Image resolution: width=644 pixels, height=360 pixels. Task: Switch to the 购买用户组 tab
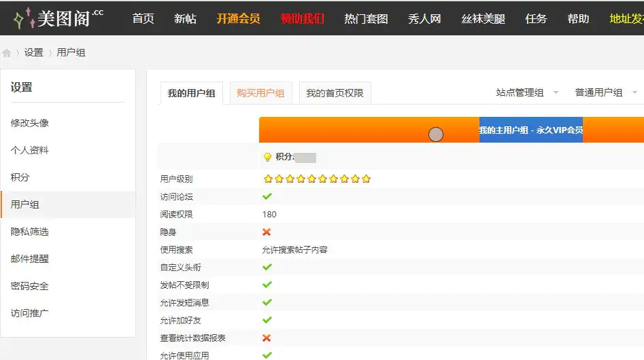(x=261, y=93)
